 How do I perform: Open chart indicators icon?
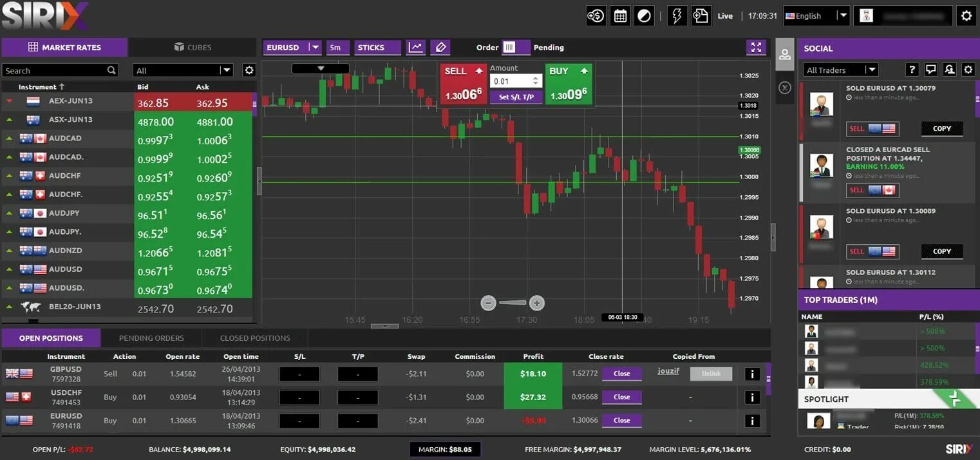(x=416, y=47)
